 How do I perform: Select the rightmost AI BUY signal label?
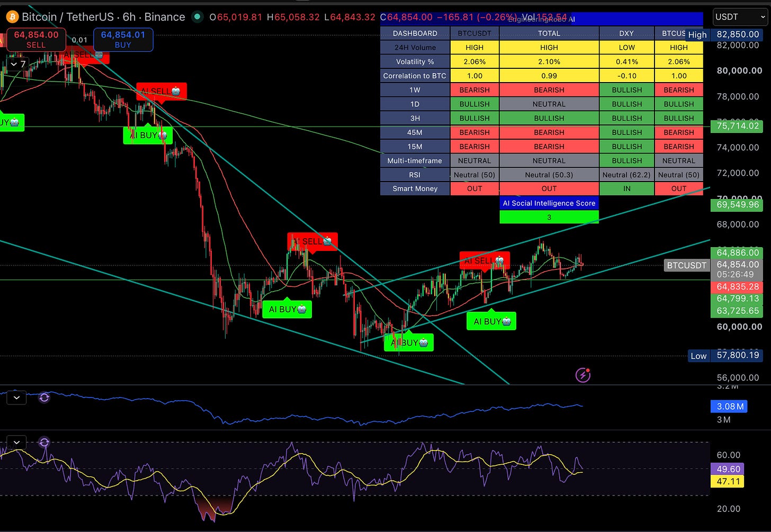coord(491,321)
